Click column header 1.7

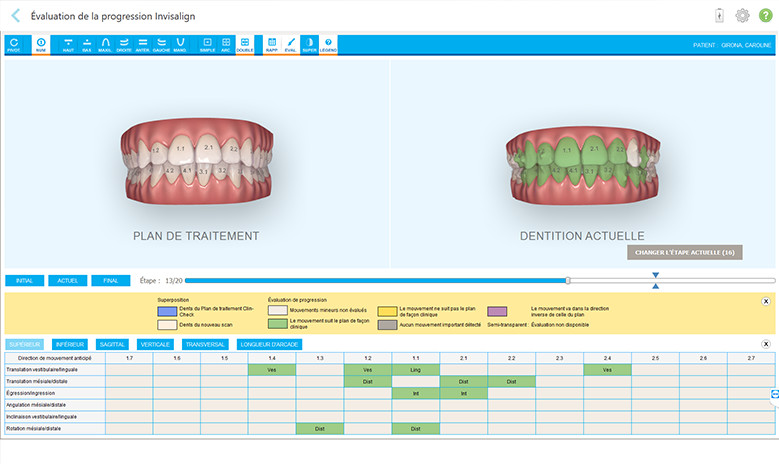coord(129,358)
